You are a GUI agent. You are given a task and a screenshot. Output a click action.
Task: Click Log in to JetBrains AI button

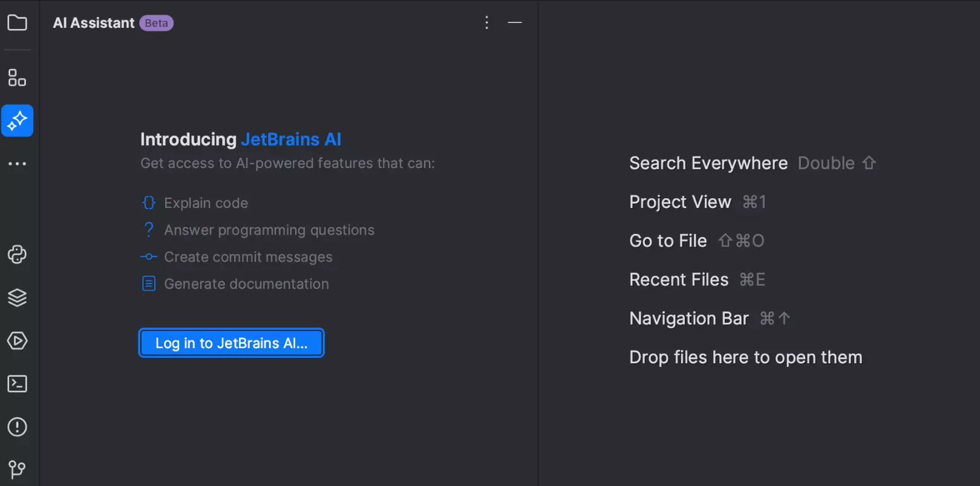click(231, 343)
